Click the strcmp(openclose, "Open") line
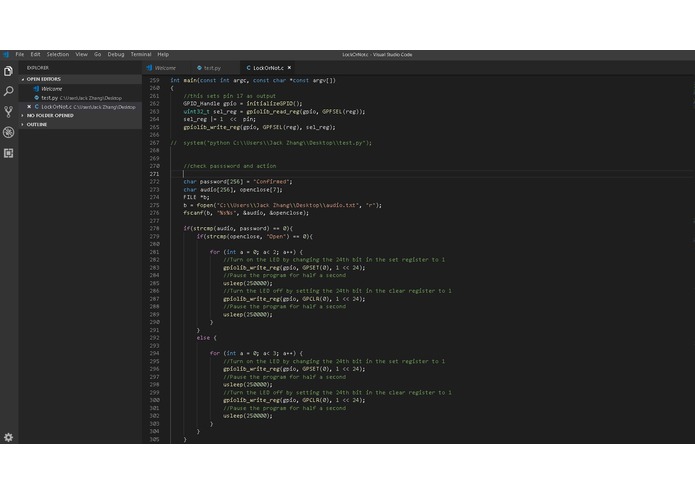 [x=255, y=236]
